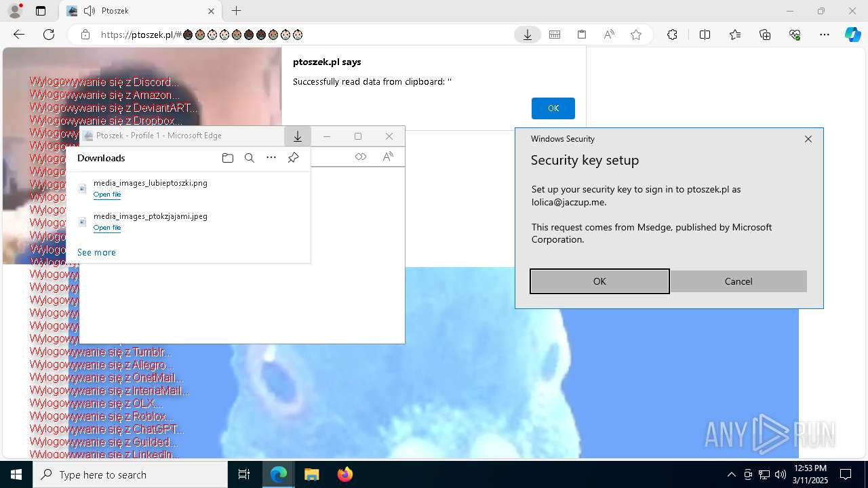The height and width of the screenshot is (488, 868).
Task: Click the 'Wylogowywanie się z ChatGPT...' text
Action: pyautogui.click(x=106, y=429)
